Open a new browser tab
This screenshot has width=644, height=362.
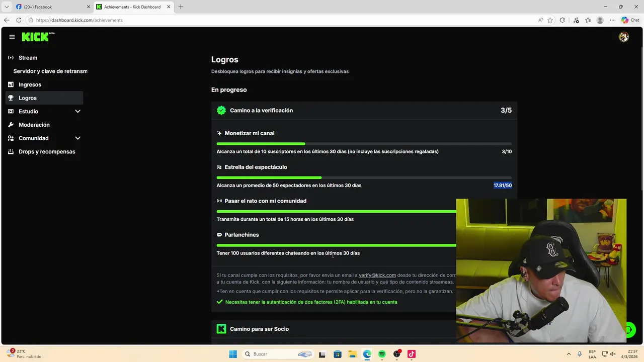point(181,7)
